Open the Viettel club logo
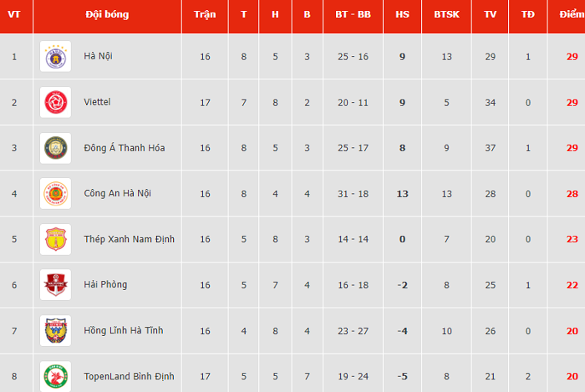Viewport: 585px width, 392px height. [56, 102]
